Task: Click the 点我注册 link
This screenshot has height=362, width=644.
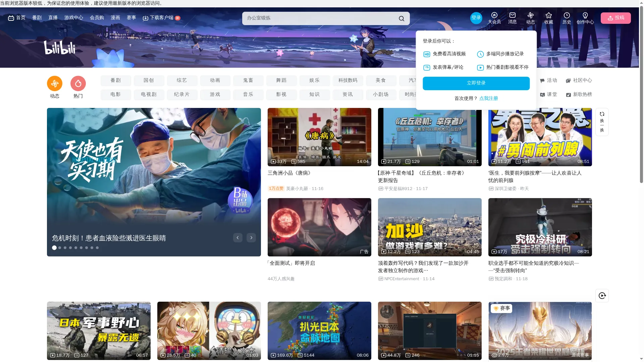Action: (x=488, y=98)
